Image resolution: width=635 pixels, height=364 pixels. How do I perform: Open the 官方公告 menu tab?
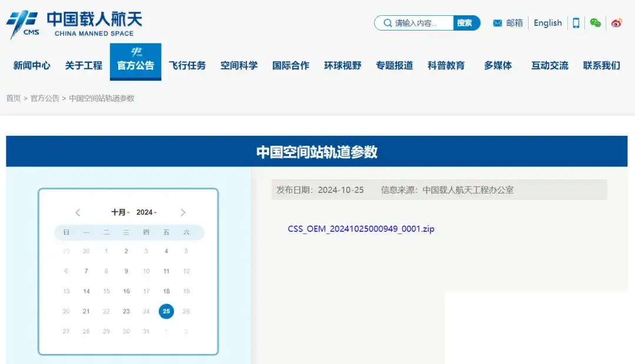click(136, 62)
